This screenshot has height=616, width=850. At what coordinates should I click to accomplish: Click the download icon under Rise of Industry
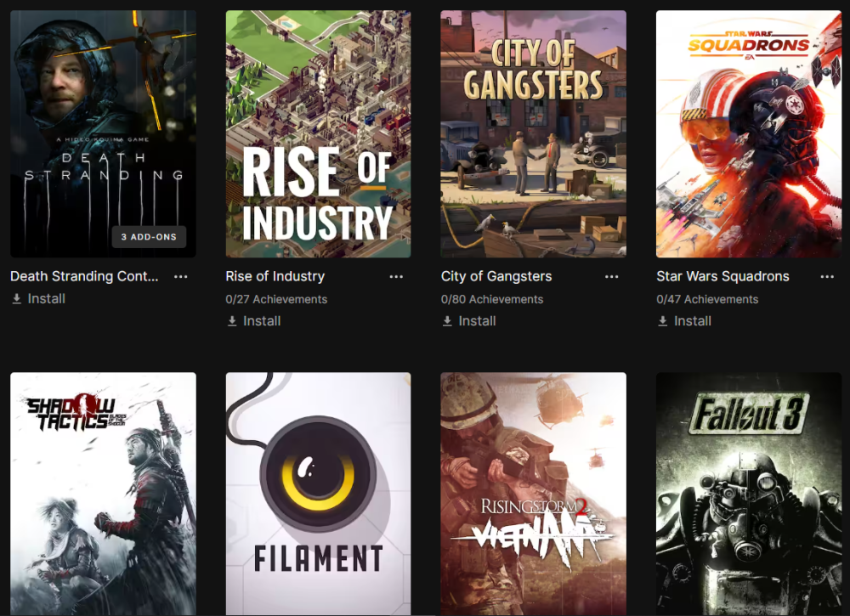click(232, 321)
